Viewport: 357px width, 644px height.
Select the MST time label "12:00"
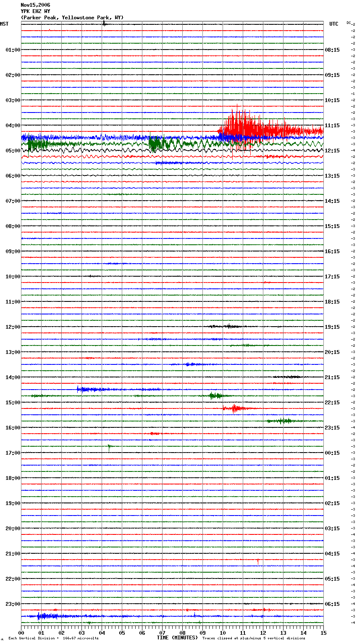click(13, 327)
